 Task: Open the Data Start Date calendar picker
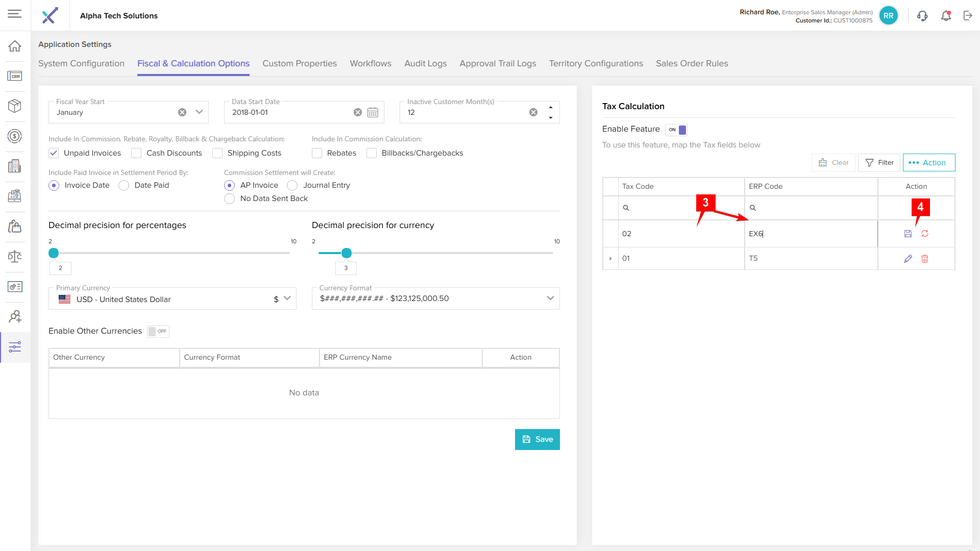point(373,112)
